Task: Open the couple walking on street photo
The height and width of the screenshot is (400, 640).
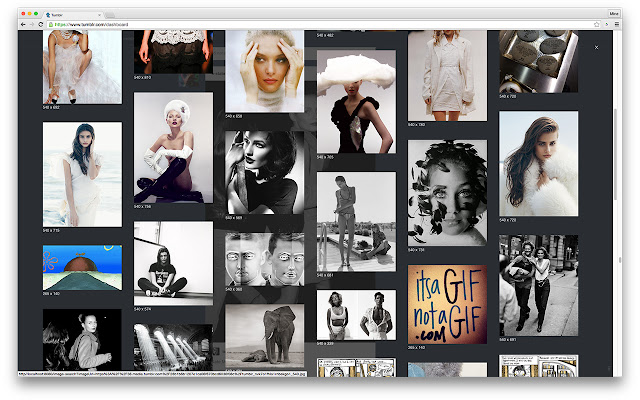Action: click(538, 285)
